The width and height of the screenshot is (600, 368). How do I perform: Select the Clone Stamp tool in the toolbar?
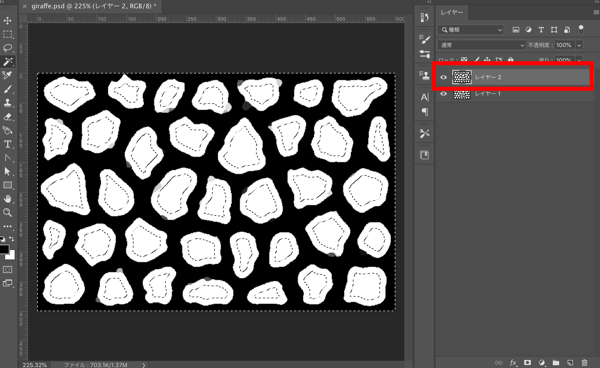point(8,103)
